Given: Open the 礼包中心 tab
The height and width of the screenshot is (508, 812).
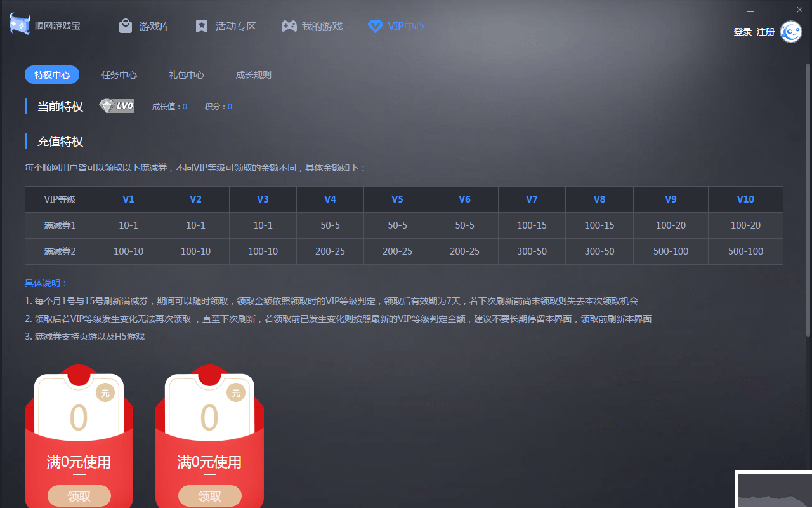Looking at the screenshot, I should click(x=186, y=74).
